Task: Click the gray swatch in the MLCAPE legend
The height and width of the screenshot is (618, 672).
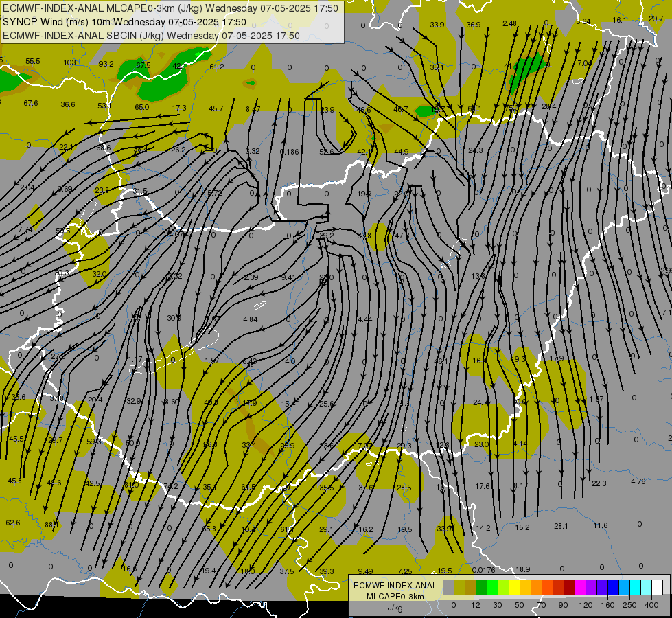Action: click(x=449, y=587)
